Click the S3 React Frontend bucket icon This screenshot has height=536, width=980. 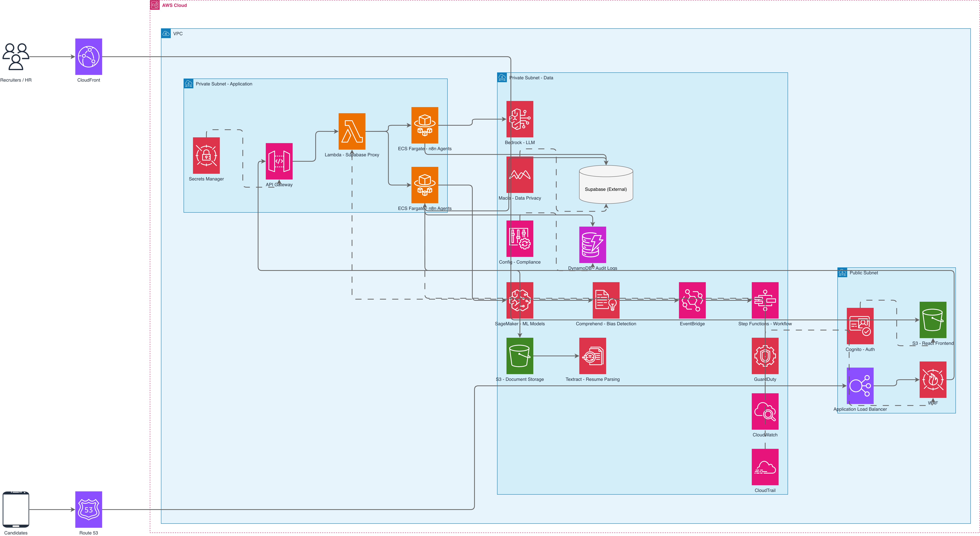(933, 320)
